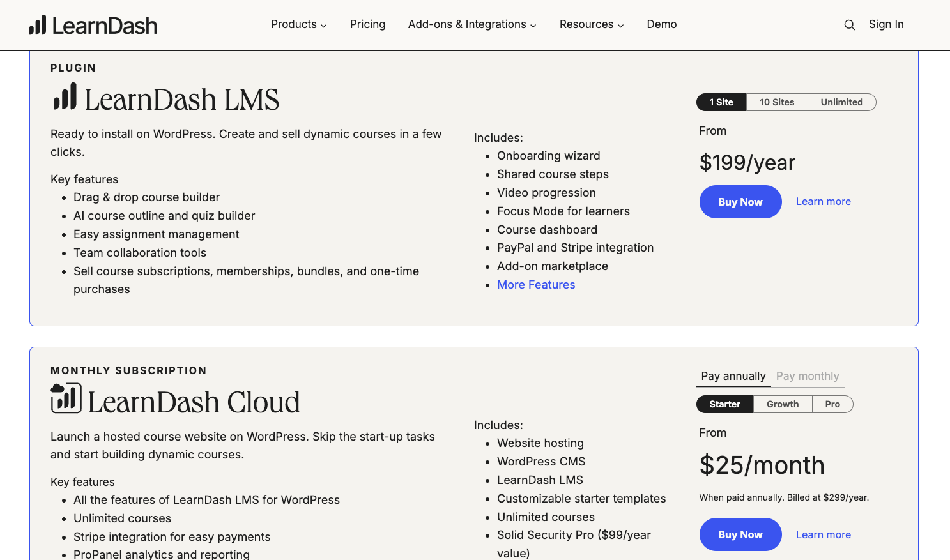Viewport: 950px width, 560px height.
Task: Open the Pricing page
Action: coord(367,24)
